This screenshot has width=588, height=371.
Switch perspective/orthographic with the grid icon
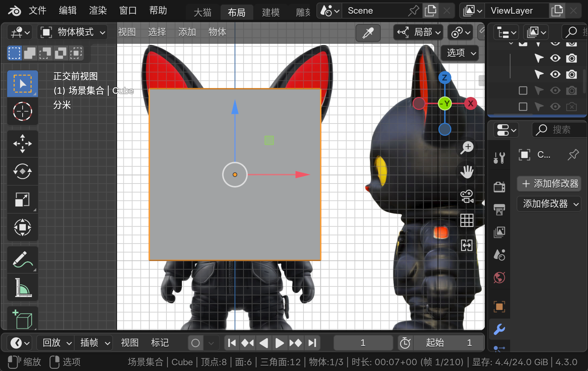467,221
